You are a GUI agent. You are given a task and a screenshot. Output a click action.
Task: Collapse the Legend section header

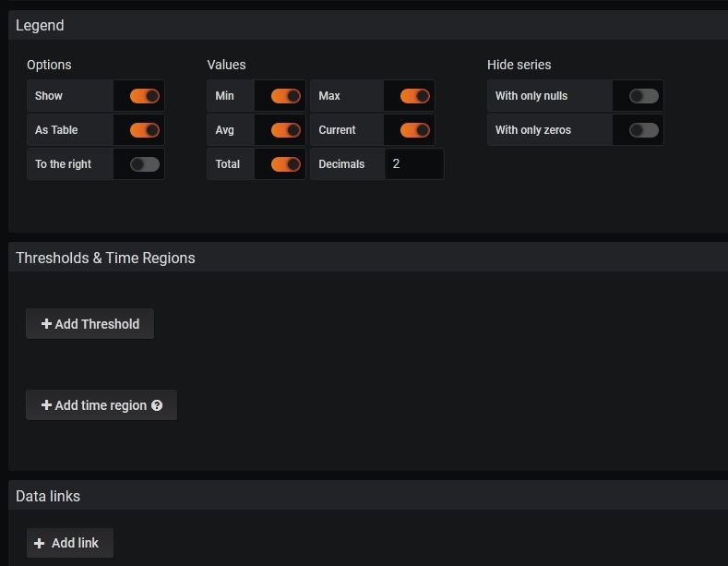(x=41, y=26)
